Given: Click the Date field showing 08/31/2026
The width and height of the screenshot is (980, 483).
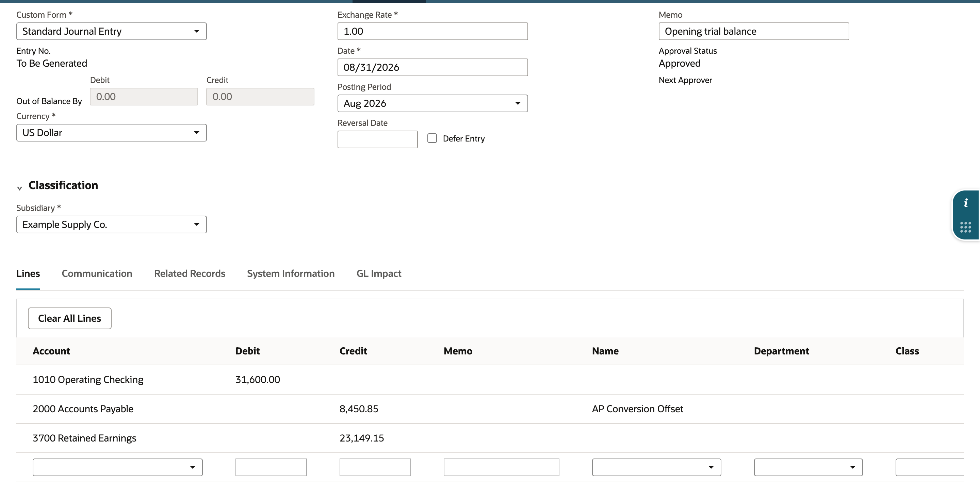Looking at the screenshot, I should click(x=432, y=67).
